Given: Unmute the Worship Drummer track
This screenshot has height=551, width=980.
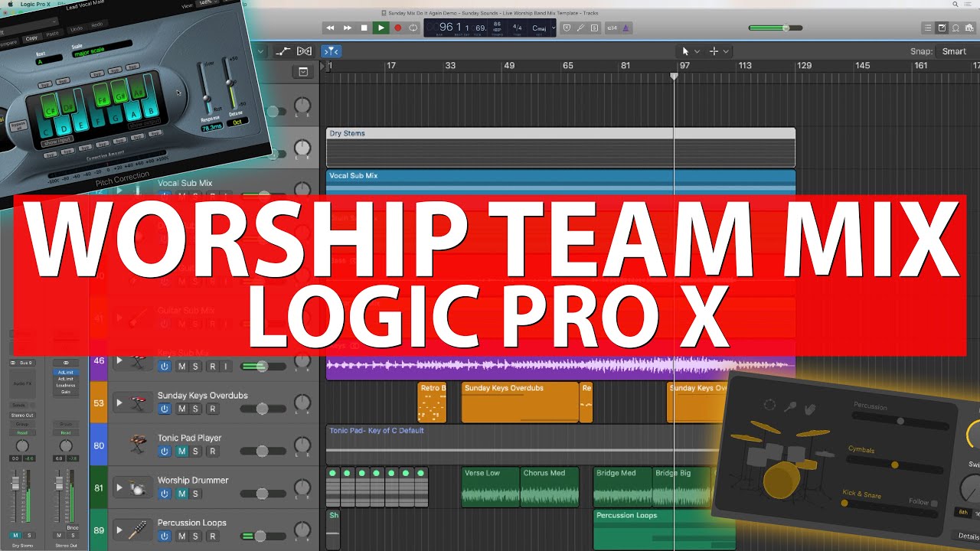Looking at the screenshot, I should pos(181,494).
